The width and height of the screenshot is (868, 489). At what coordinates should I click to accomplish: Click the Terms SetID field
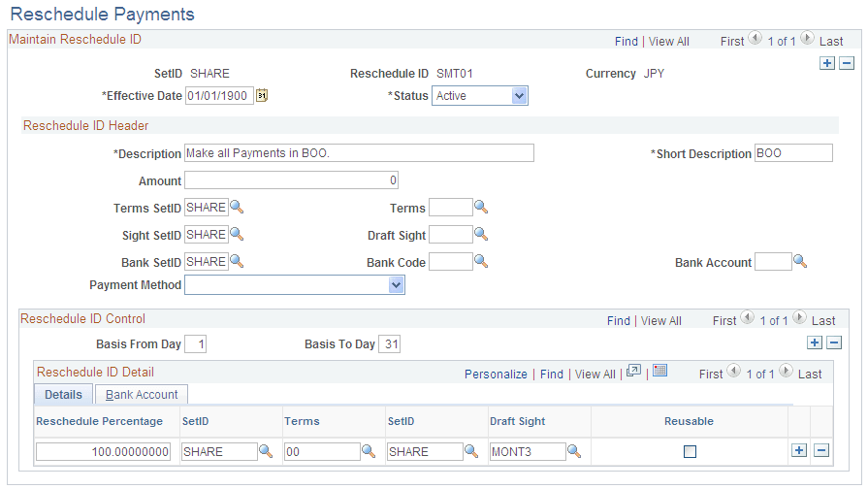tap(206, 207)
